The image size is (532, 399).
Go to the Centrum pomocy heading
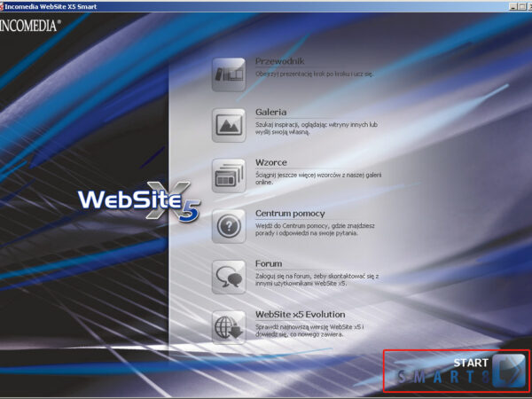(290, 214)
